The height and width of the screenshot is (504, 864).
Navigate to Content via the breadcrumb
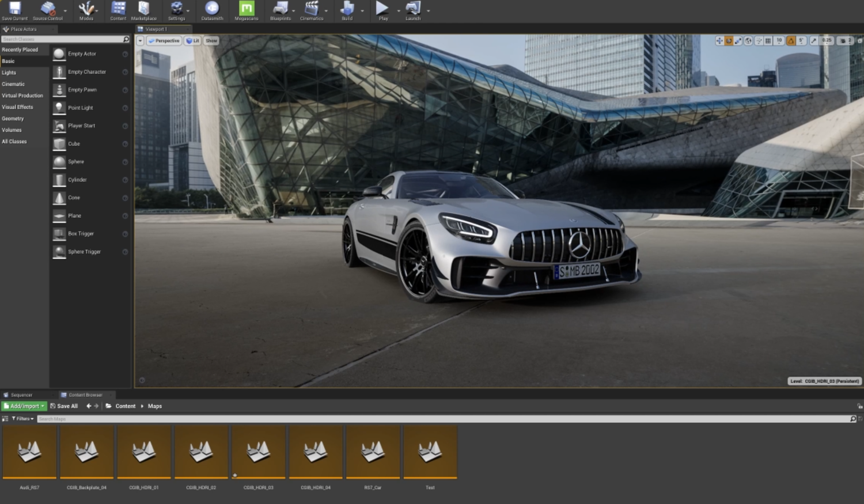[126, 406]
